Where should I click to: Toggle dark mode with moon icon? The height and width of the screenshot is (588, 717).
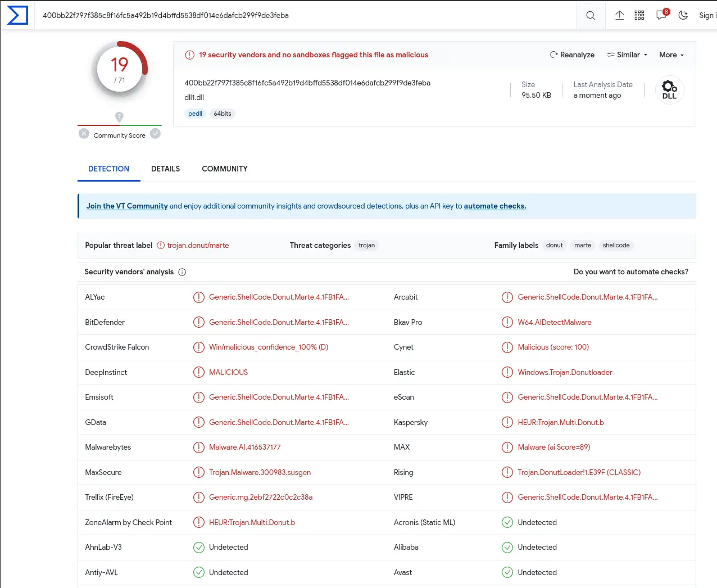pos(683,16)
